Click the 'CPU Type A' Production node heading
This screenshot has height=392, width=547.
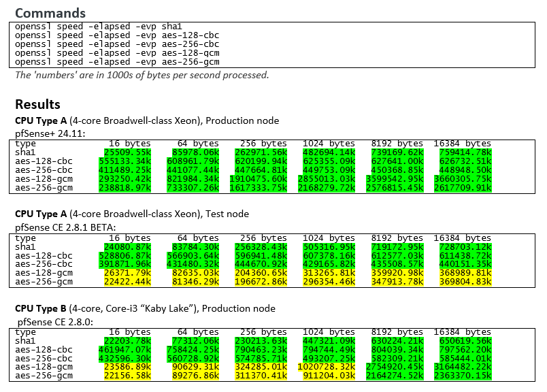coord(147,120)
